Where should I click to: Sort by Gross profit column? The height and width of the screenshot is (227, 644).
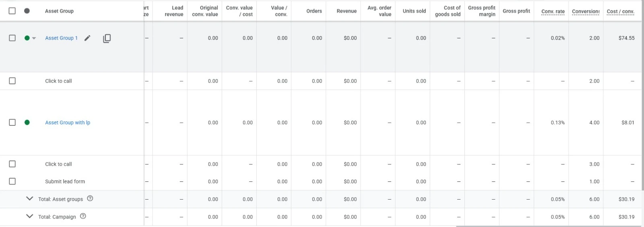coord(516,11)
